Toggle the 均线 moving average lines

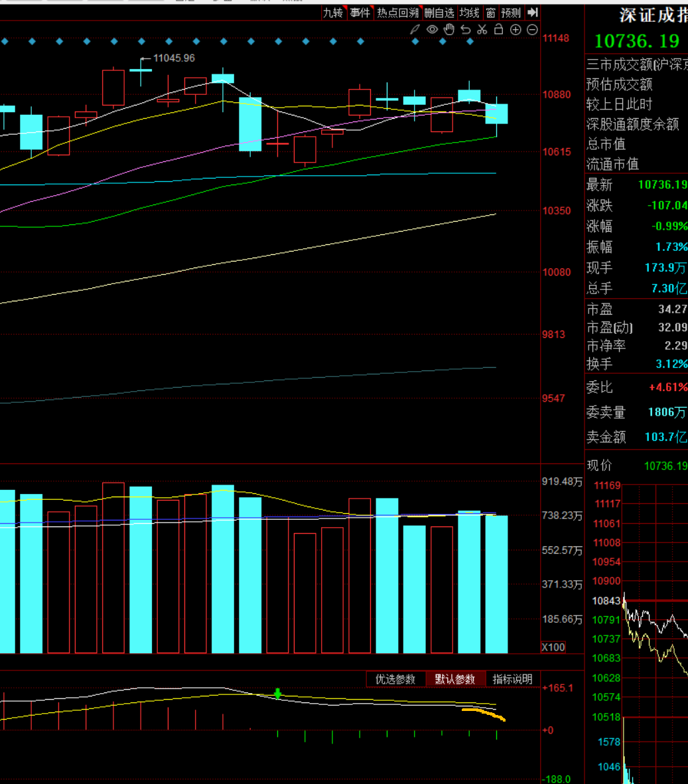tap(470, 13)
